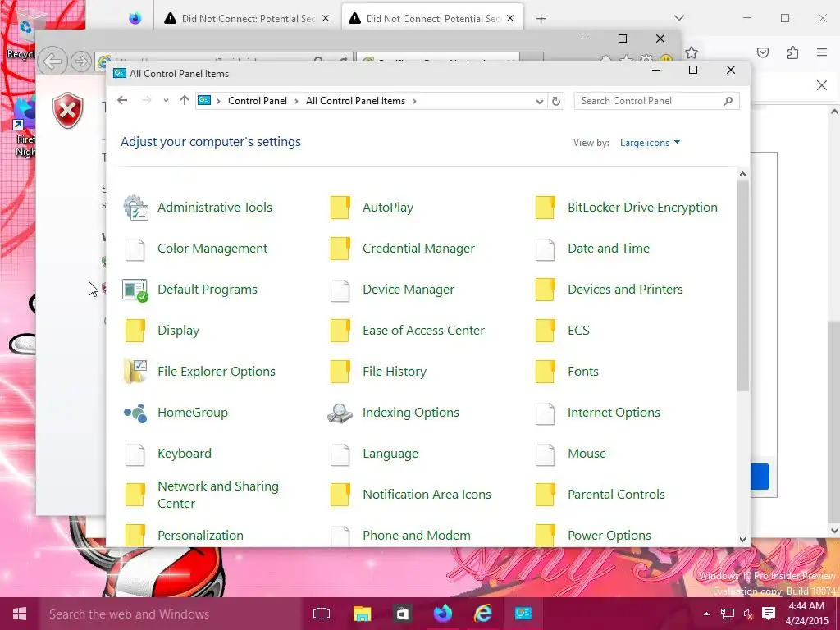Go back in Internet Explorer window
Image resolution: width=840 pixels, height=630 pixels.
(x=52, y=62)
